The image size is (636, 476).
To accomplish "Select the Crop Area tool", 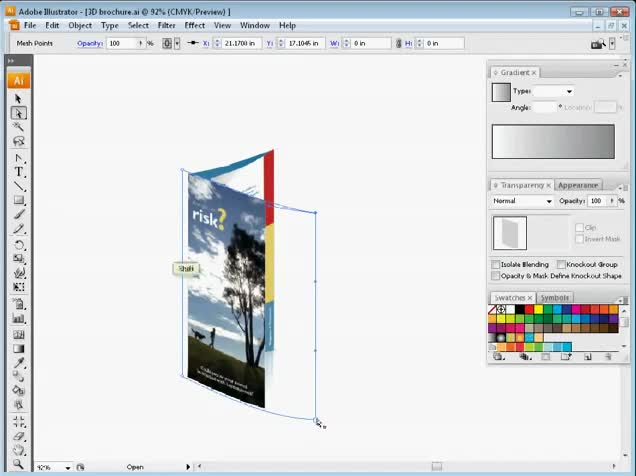I will click(x=18, y=421).
